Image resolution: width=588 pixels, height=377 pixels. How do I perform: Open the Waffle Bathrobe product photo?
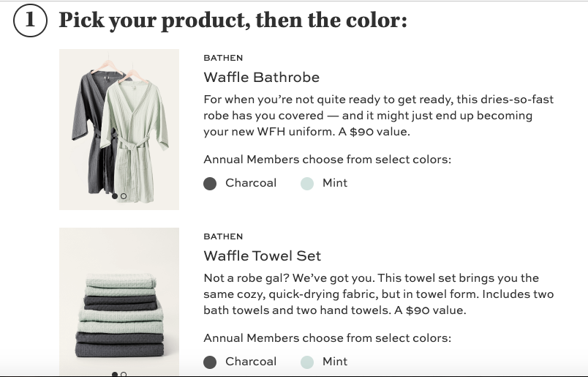coord(119,129)
